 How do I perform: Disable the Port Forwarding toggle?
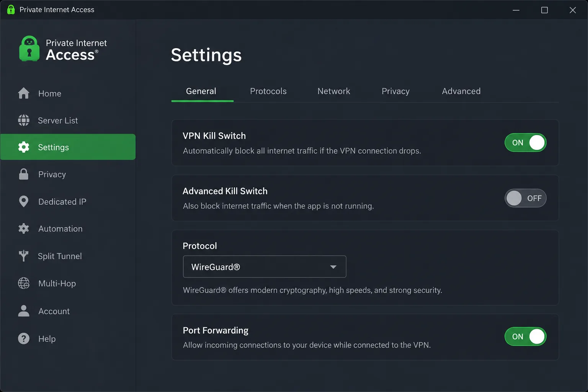click(x=525, y=336)
